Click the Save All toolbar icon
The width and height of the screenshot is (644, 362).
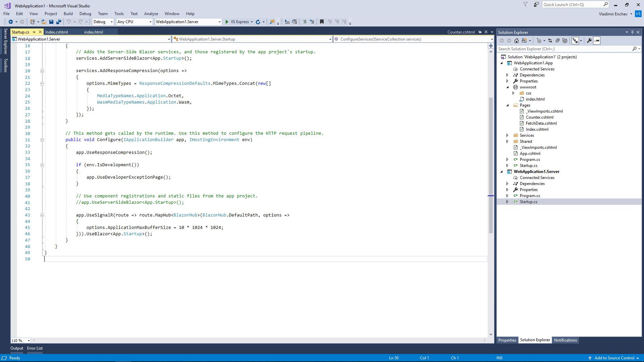[59, 22]
